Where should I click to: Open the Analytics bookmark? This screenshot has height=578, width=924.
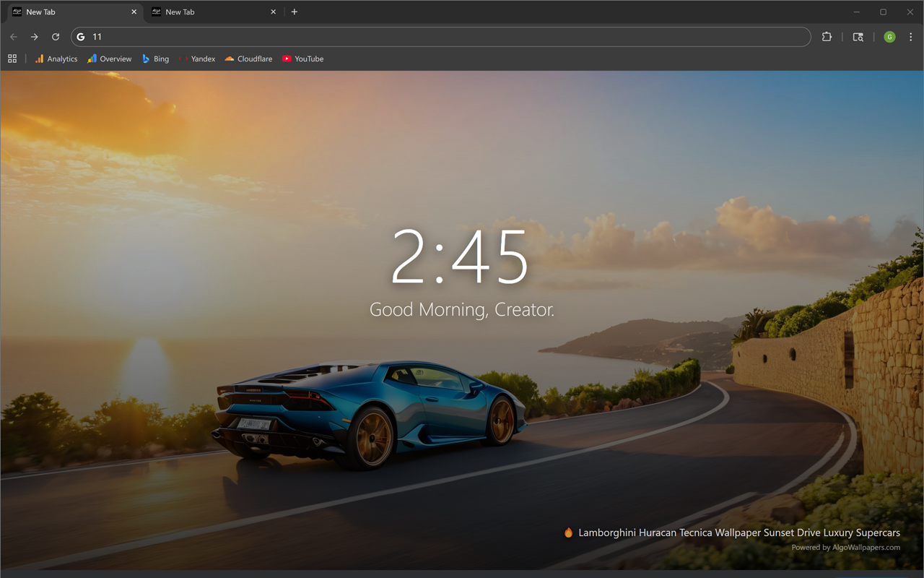[x=56, y=59]
